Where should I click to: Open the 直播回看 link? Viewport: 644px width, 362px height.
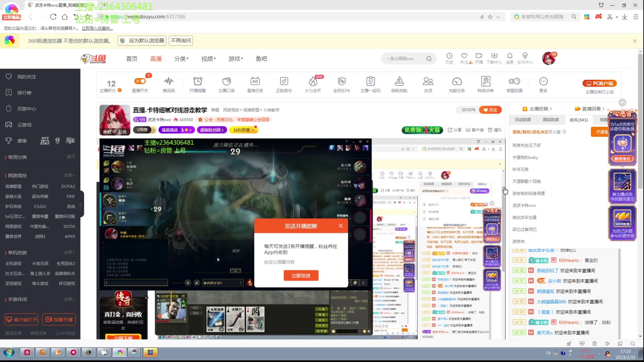pyautogui.click(x=590, y=109)
